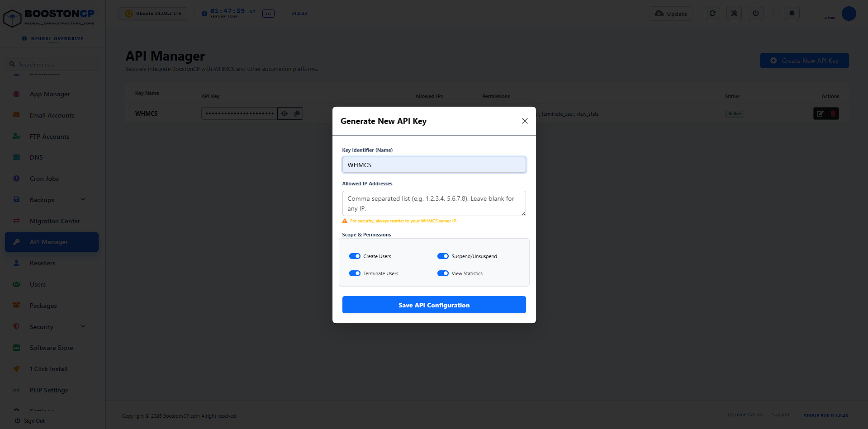868x429 pixels.
Task: Click the API Manager key icon
Action: (16, 242)
